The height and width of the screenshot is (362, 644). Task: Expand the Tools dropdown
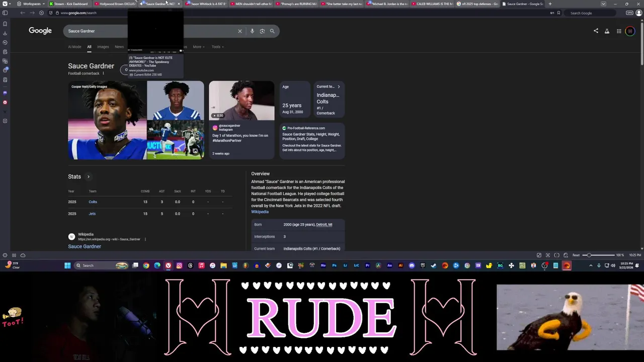(x=217, y=47)
